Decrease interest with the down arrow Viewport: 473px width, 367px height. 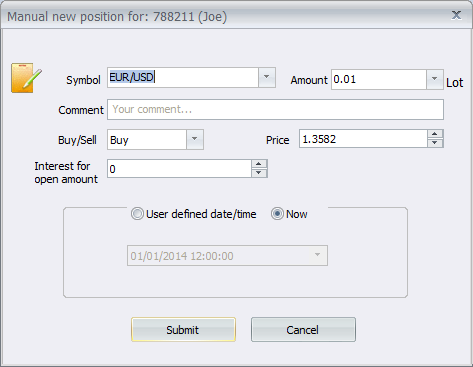coord(259,173)
